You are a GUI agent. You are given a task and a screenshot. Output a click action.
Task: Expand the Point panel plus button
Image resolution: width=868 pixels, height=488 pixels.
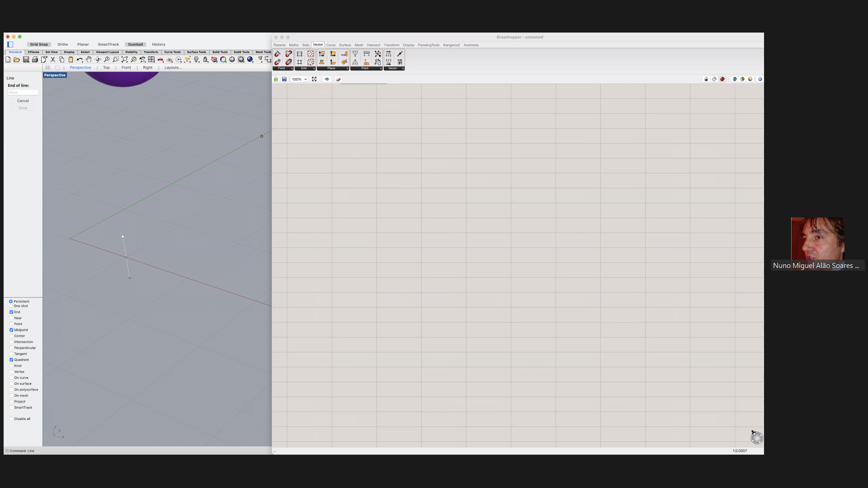pyautogui.click(x=381, y=68)
